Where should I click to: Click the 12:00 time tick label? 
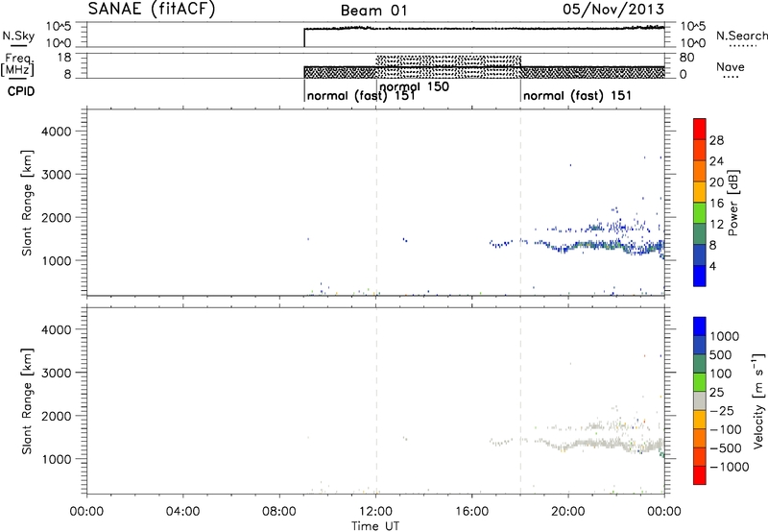(x=375, y=512)
